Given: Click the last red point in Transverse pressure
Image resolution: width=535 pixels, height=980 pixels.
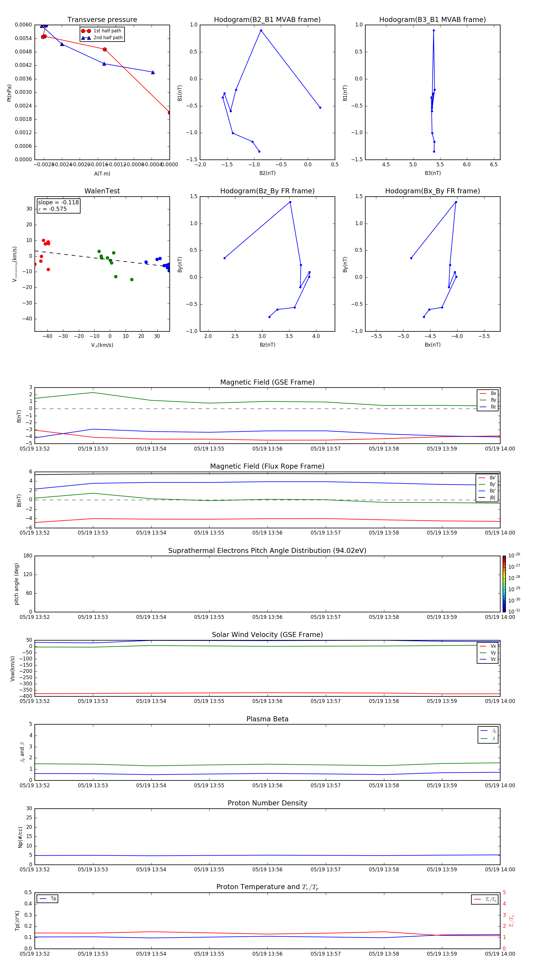Looking at the screenshot, I should pos(169,113).
